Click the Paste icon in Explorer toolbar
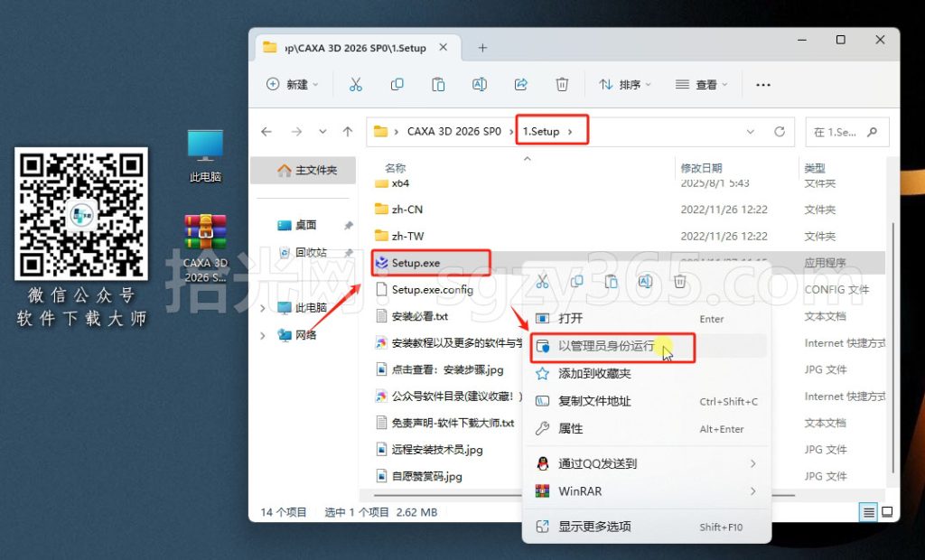925x560 pixels. [x=438, y=84]
